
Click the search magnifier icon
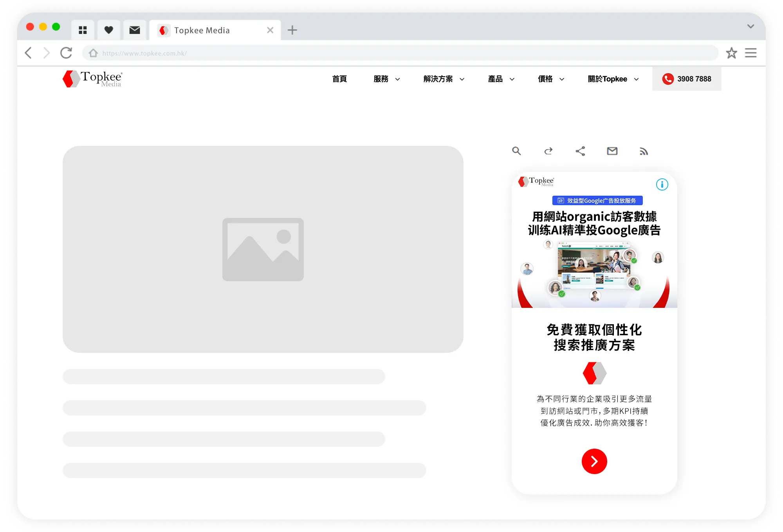click(x=516, y=151)
